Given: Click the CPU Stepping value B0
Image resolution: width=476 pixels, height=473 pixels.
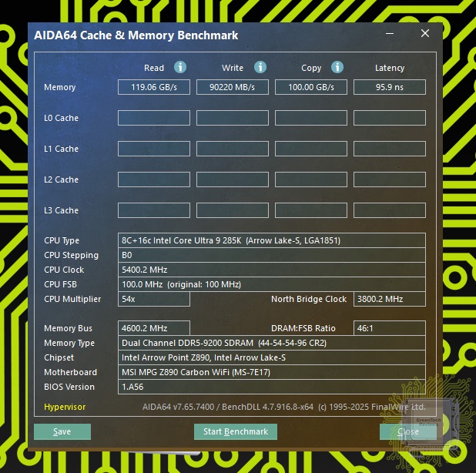Looking at the screenshot, I should point(272,255).
